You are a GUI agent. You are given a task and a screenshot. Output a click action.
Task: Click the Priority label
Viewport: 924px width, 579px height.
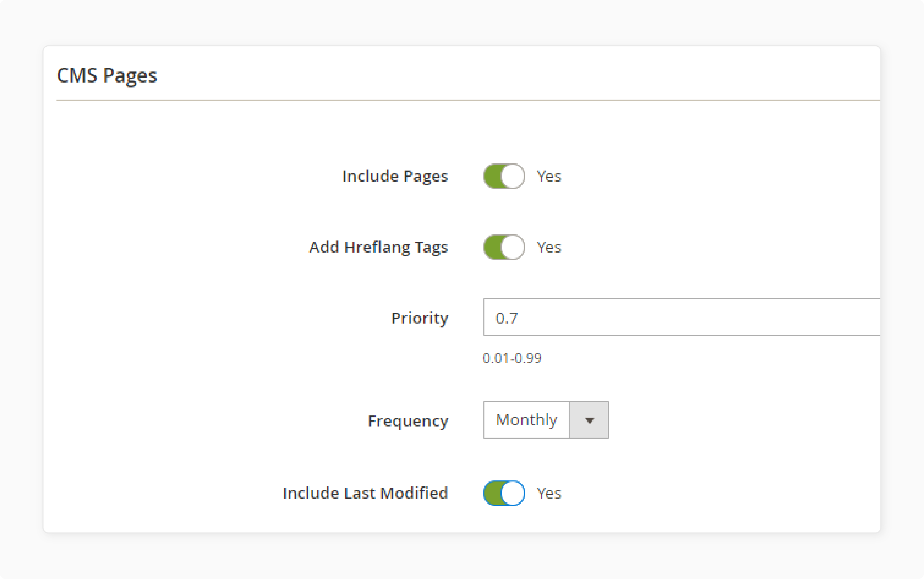(419, 319)
